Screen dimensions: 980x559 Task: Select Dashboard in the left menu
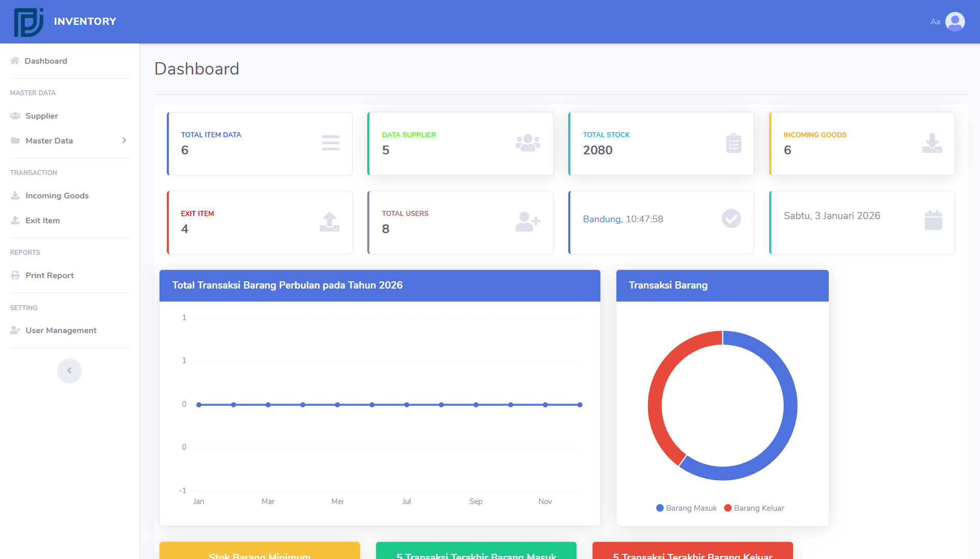[46, 61]
